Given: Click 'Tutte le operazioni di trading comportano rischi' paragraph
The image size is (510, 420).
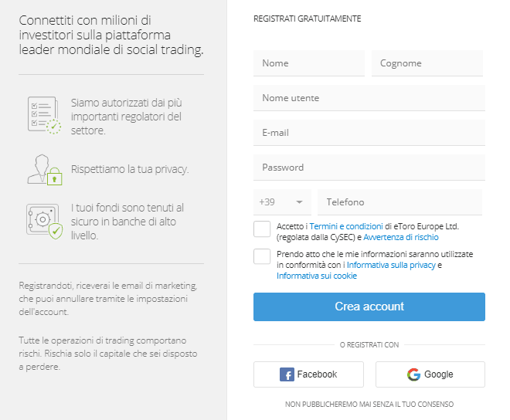Looking at the screenshot, I should (108, 354).
